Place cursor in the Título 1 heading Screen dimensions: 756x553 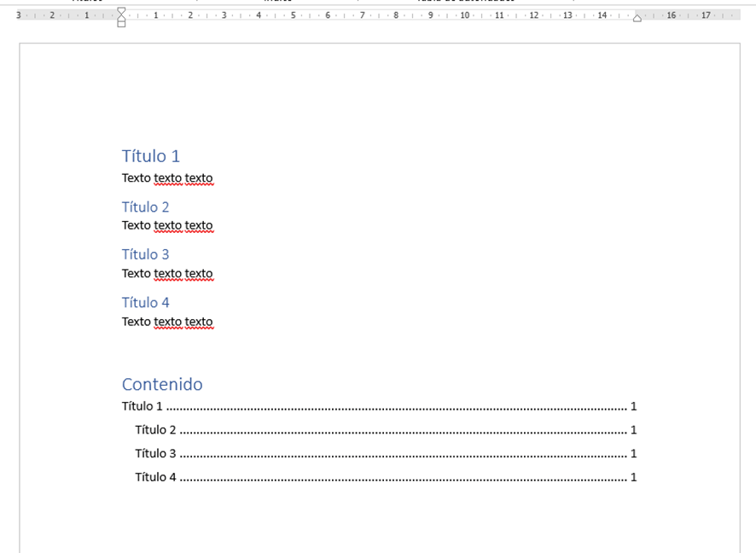tap(151, 156)
